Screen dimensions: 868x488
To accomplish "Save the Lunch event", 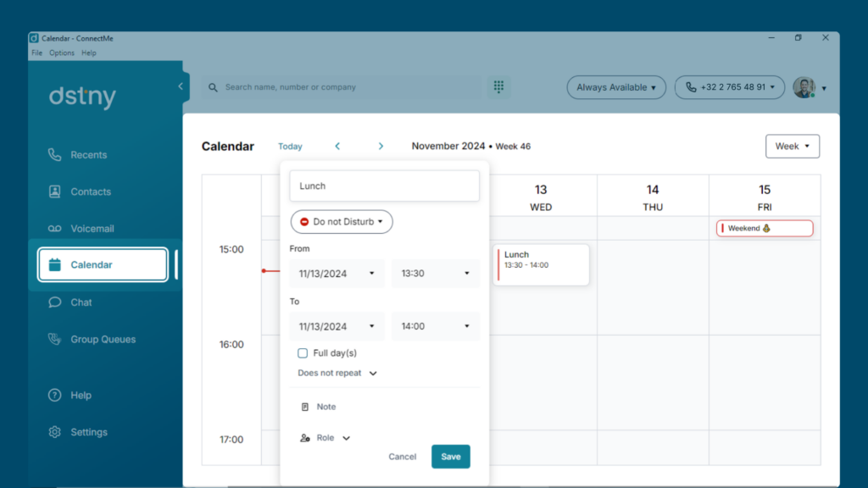I will pyautogui.click(x=451, y=457).
